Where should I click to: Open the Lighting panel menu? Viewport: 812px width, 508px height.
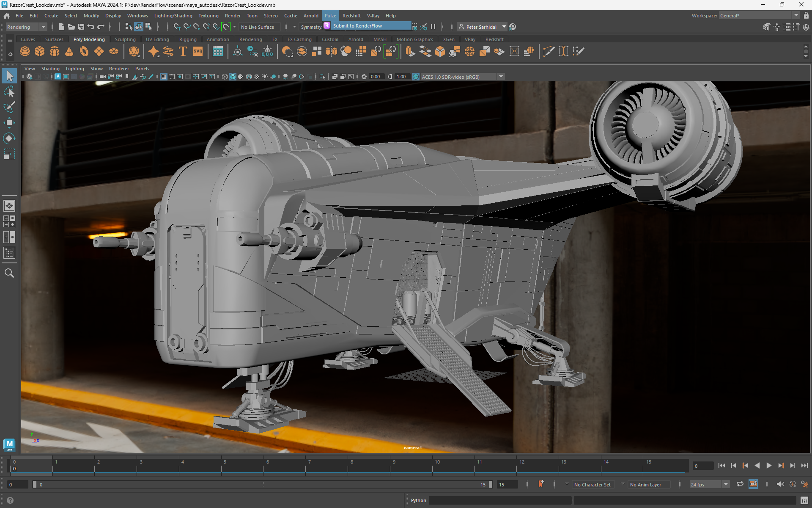point(75,69)
